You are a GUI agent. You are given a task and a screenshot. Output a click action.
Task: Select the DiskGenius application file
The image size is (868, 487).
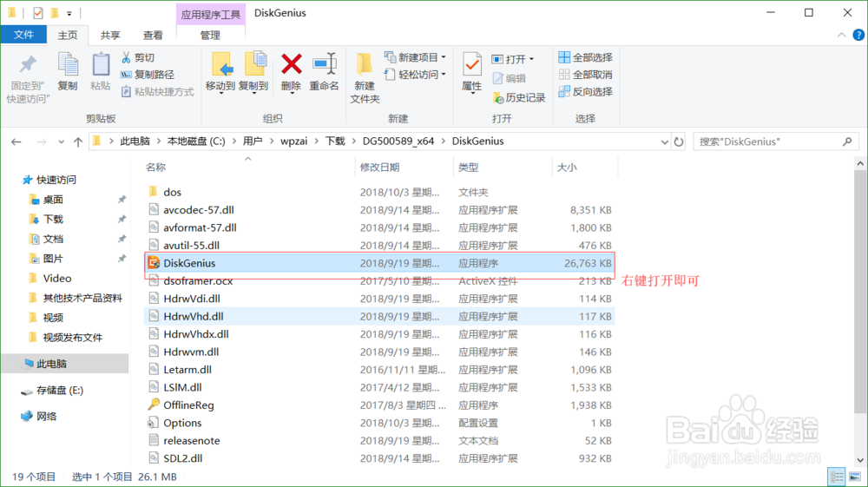coord(380,263)
